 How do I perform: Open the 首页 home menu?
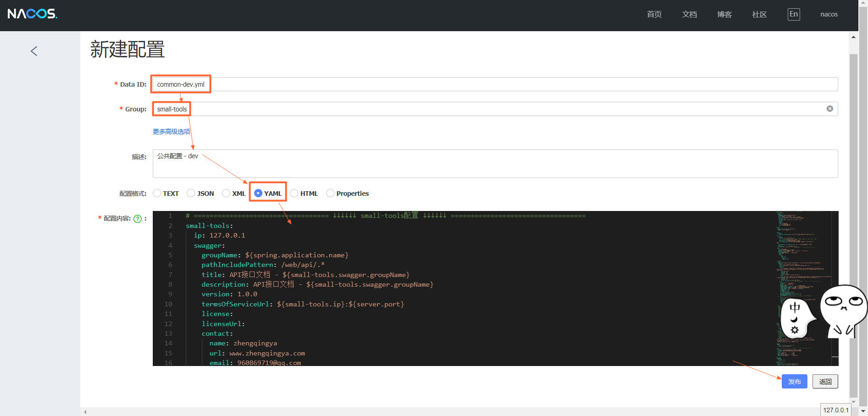[654, 14]
